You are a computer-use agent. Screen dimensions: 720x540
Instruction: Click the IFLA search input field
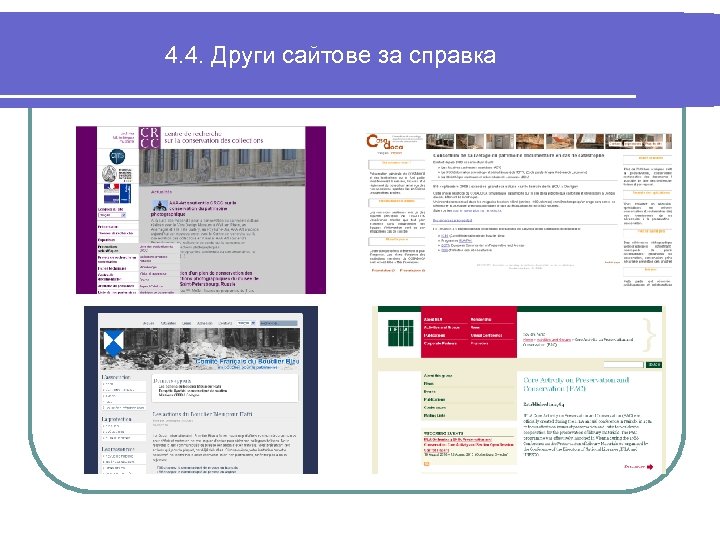pos(623,365)
